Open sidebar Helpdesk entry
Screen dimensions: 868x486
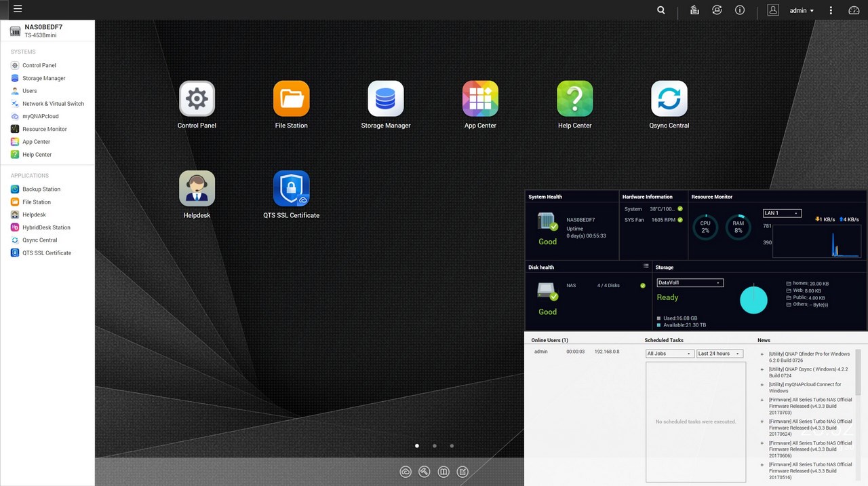tap(34, 214)
